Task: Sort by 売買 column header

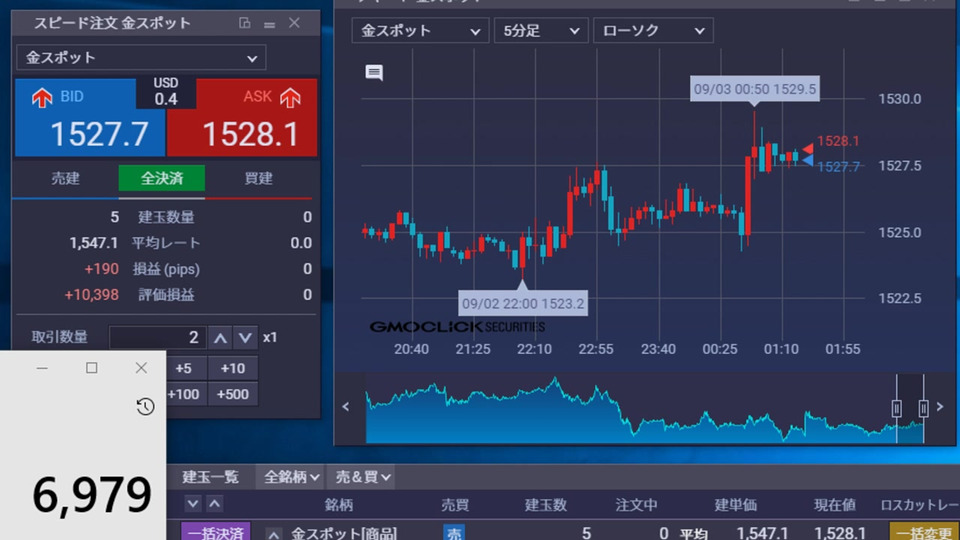Action: pos(454,505)
